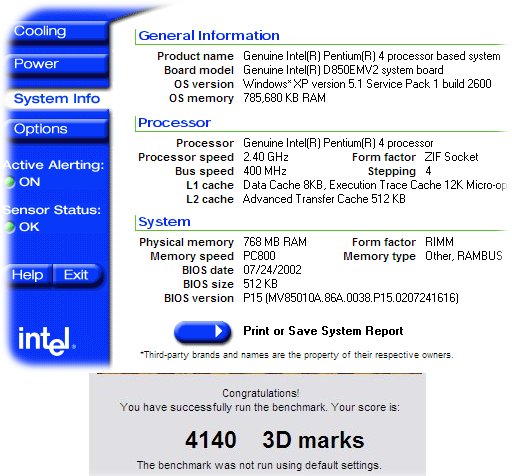Select the System Info tab

(x=57, y=99)
